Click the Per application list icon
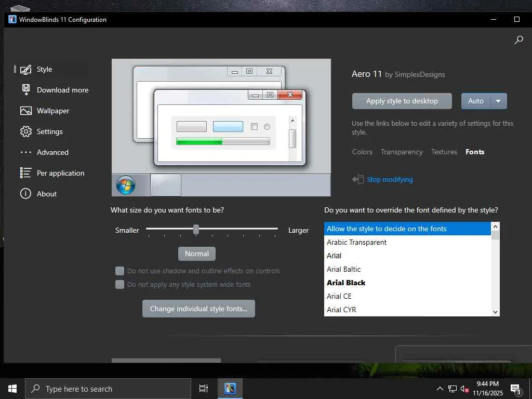This screenshot has width=532, height=399. click(26, 173)
